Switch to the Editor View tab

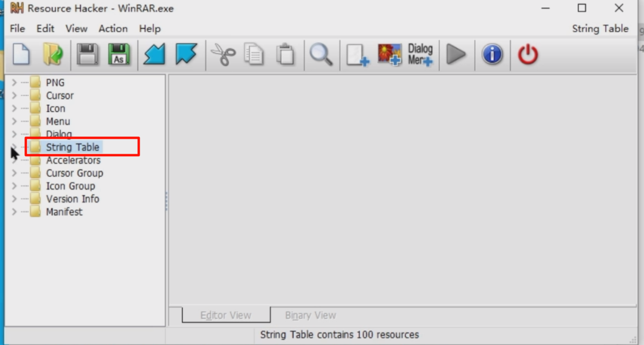click(x=226, y=315)
